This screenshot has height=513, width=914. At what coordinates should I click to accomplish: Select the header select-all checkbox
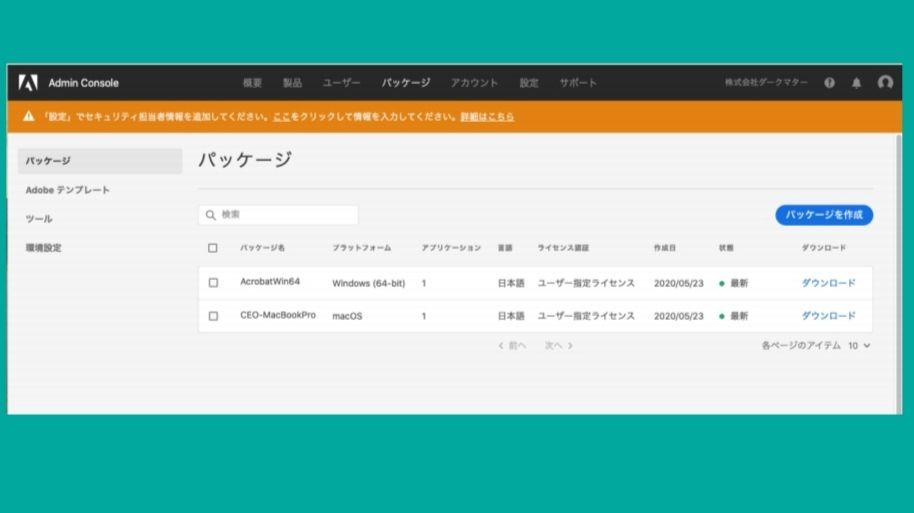[213, 248]
